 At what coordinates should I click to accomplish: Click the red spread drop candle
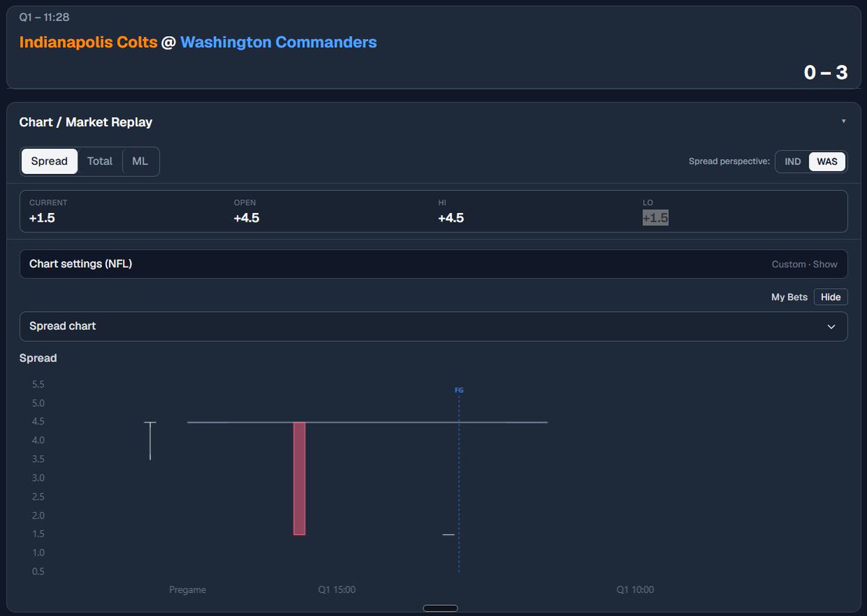pos(299,478)
